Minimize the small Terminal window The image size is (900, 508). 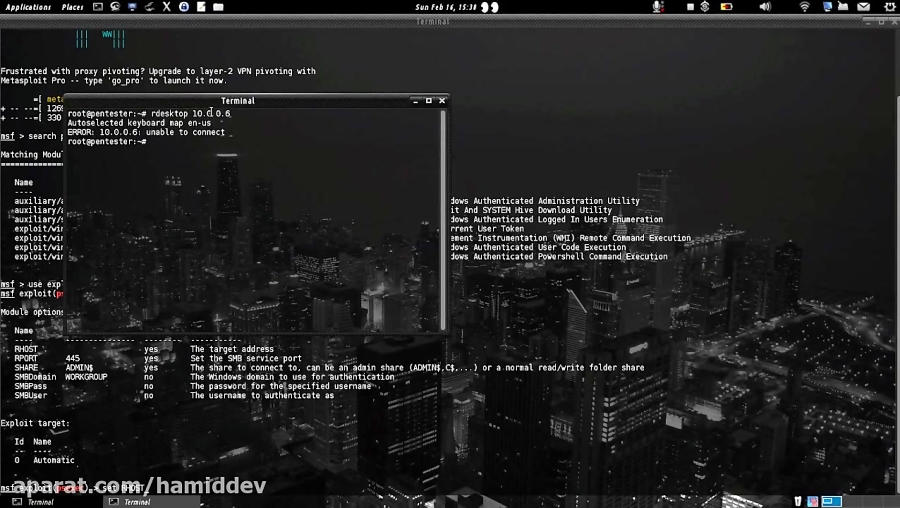tap(416, 100)
